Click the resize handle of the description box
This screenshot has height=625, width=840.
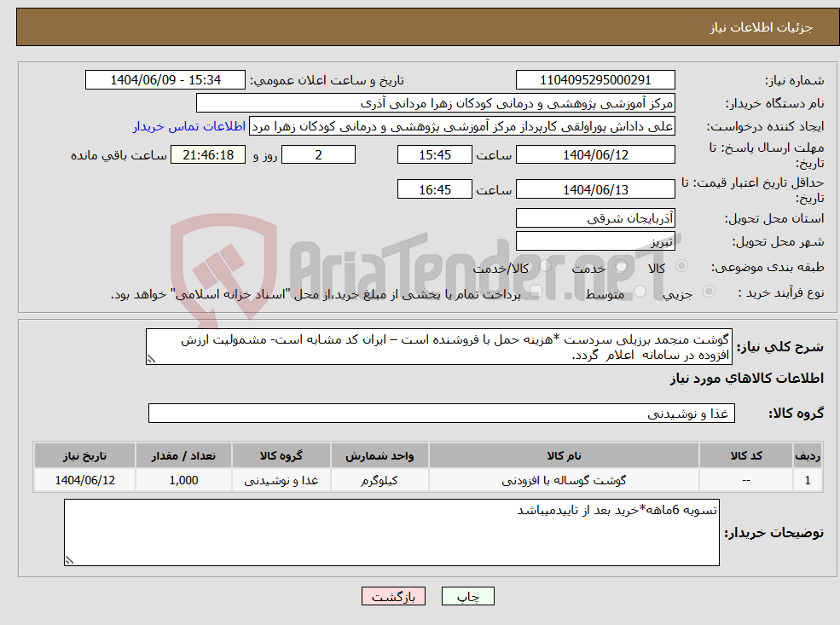click(151, 359)
